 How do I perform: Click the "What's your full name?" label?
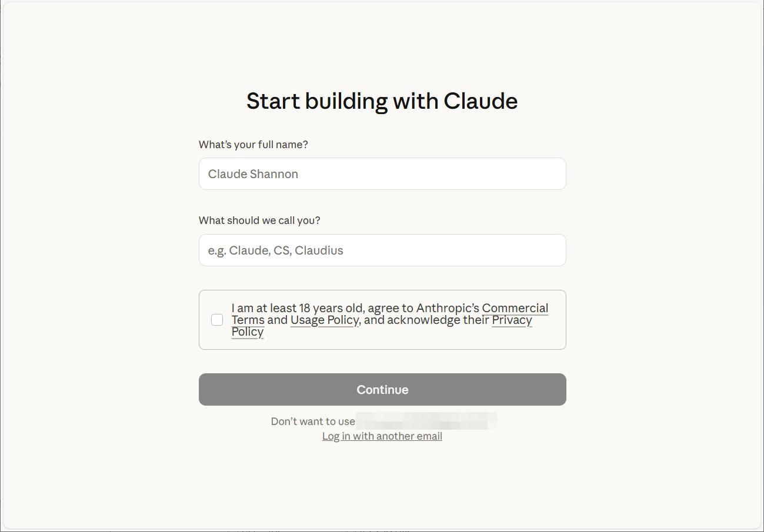(x=253, y=145)
